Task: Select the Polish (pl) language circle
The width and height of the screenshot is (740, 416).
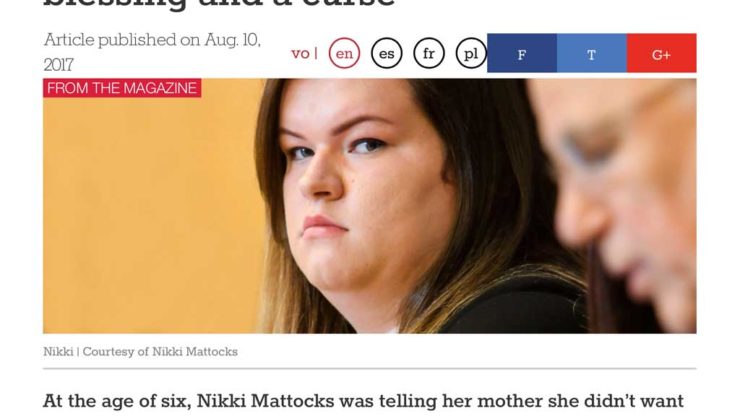Action: (471, 53)
